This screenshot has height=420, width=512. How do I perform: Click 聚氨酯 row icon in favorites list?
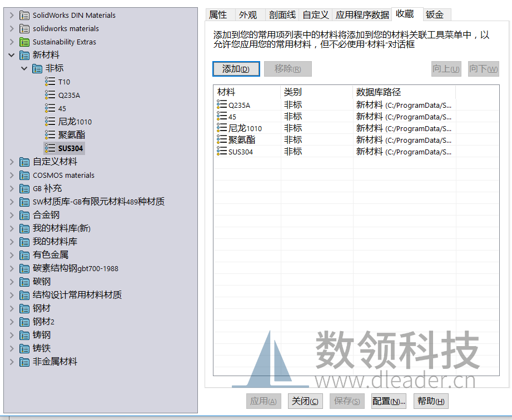222,139
